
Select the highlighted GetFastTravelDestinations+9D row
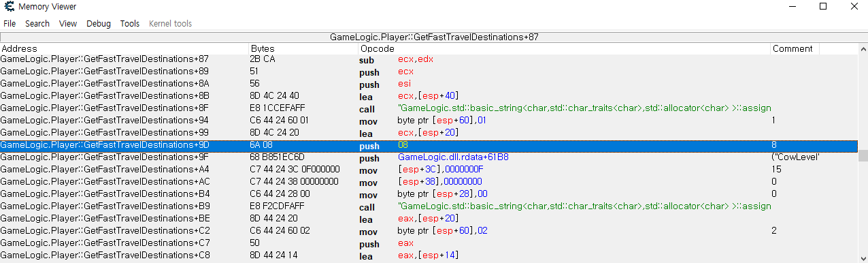pos(429,145)
